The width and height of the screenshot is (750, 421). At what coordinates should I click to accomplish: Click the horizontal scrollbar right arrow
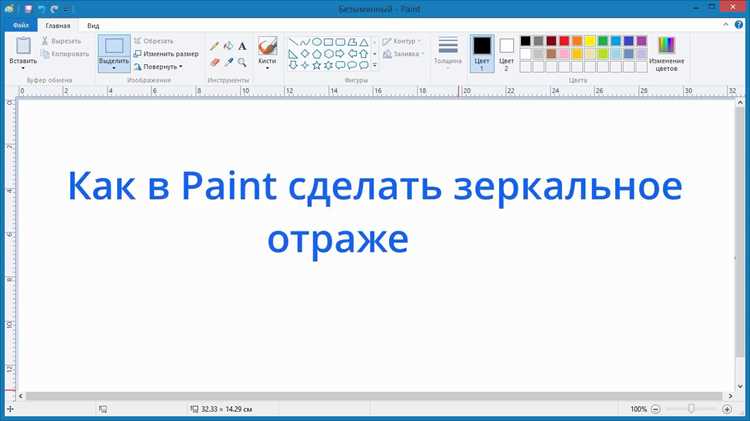point(730,396)
